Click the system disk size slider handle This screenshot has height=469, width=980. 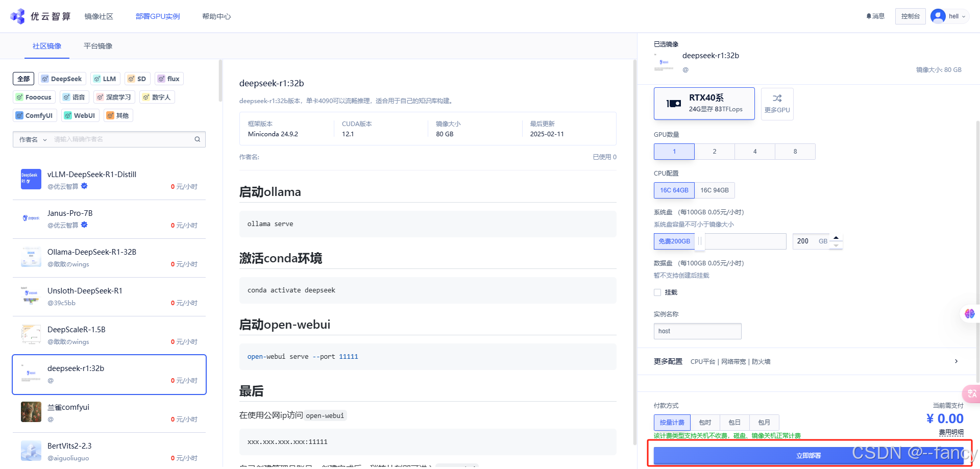coord(700,241)
